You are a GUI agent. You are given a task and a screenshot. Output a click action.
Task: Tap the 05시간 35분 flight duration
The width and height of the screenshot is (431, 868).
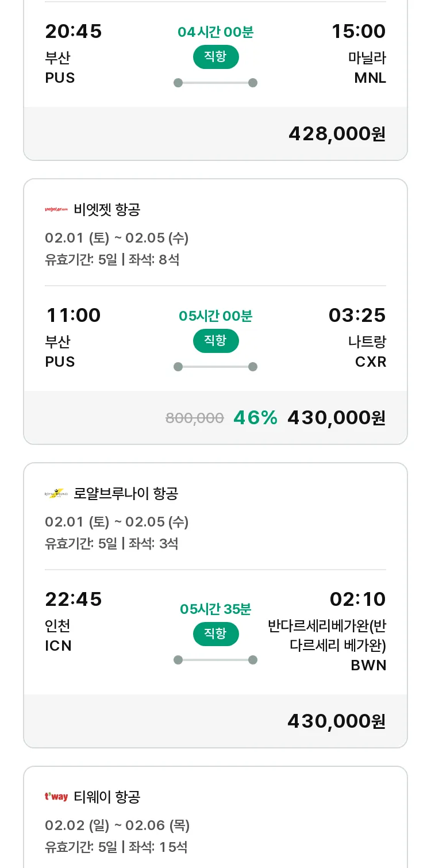click(x=215, y=609)
